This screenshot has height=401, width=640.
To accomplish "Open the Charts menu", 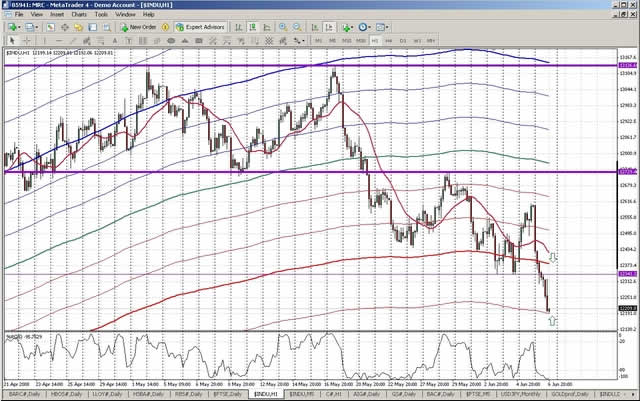I will (x=99, y=16).
